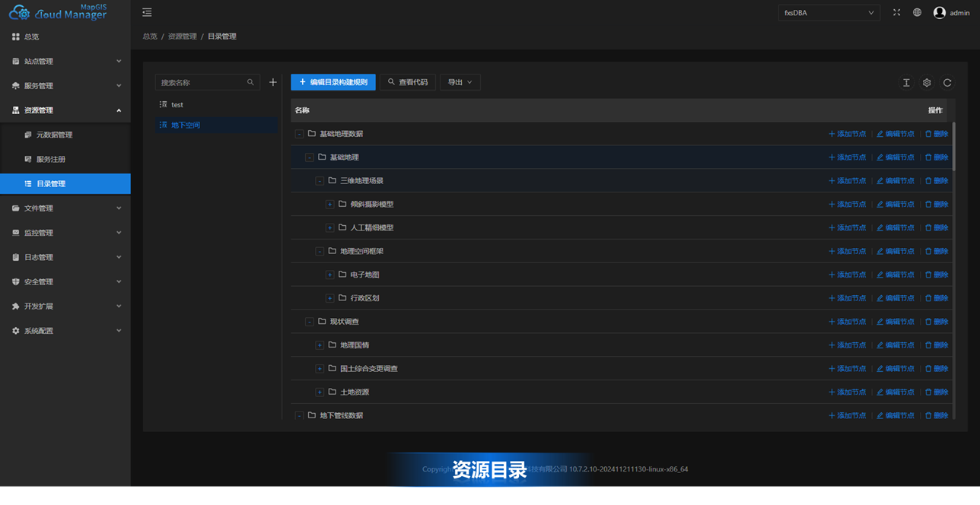Viewport: 980px width, 505px height.
Task: Collapse the 三维地理场景 node
Action: [320, 181]
